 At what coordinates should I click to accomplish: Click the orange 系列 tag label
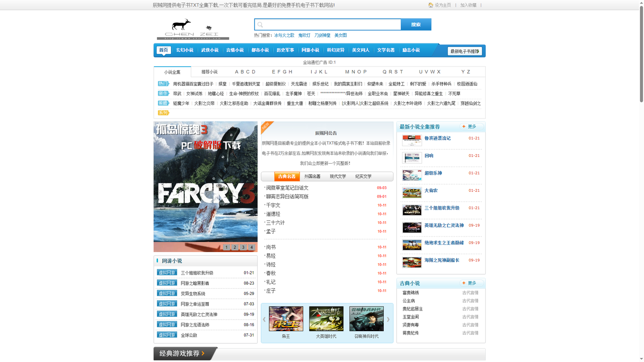[x=163, y=113]
